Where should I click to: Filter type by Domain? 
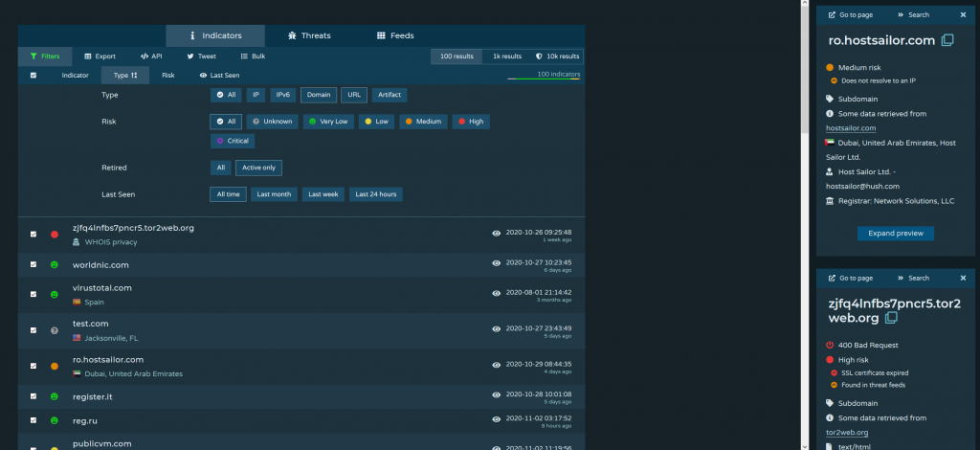coord(319,95)
